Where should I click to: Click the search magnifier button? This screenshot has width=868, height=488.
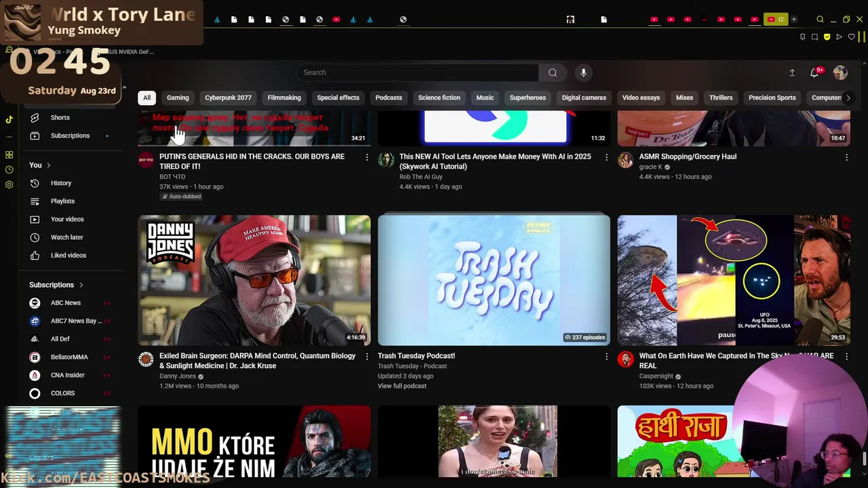click(x=553, y=73)
